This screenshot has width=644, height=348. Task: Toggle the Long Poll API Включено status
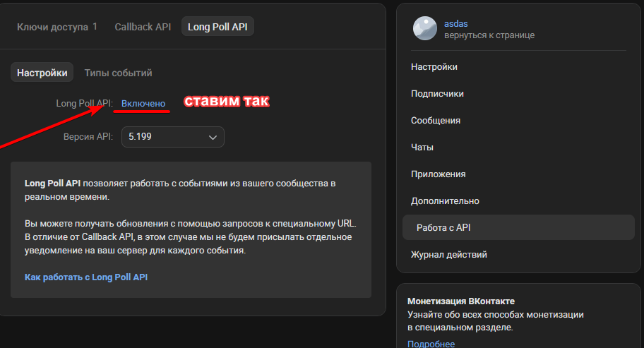click(143, 104)
